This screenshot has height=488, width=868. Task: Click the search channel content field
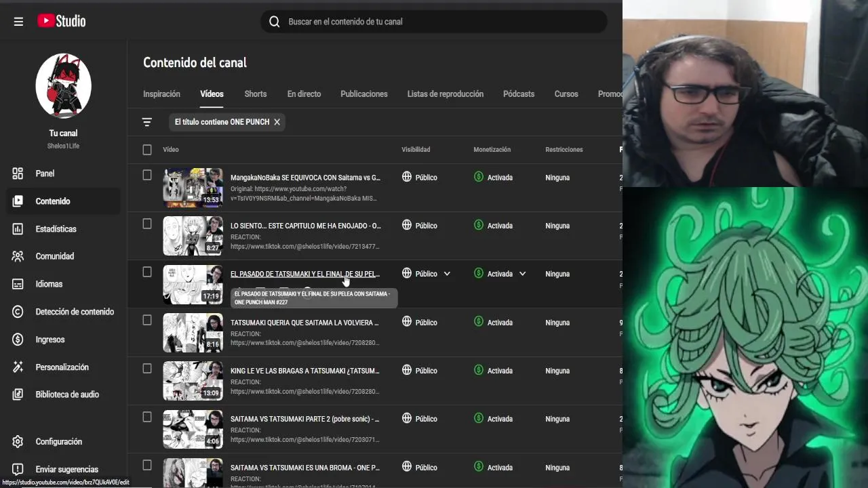tap(434, 22)
